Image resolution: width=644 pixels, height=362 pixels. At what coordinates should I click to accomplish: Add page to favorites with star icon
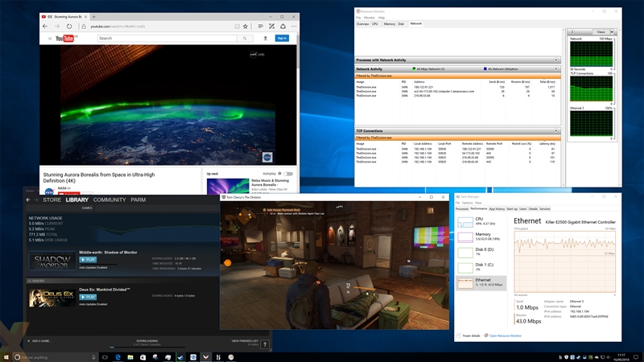pos(245,26)
